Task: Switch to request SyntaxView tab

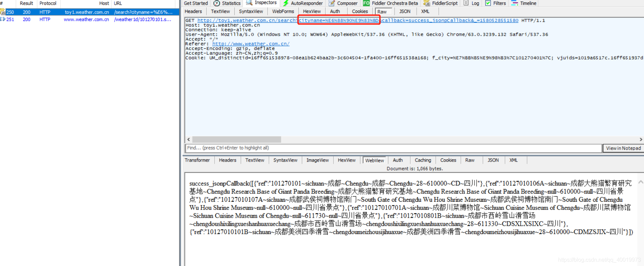Action: [251, 11]
